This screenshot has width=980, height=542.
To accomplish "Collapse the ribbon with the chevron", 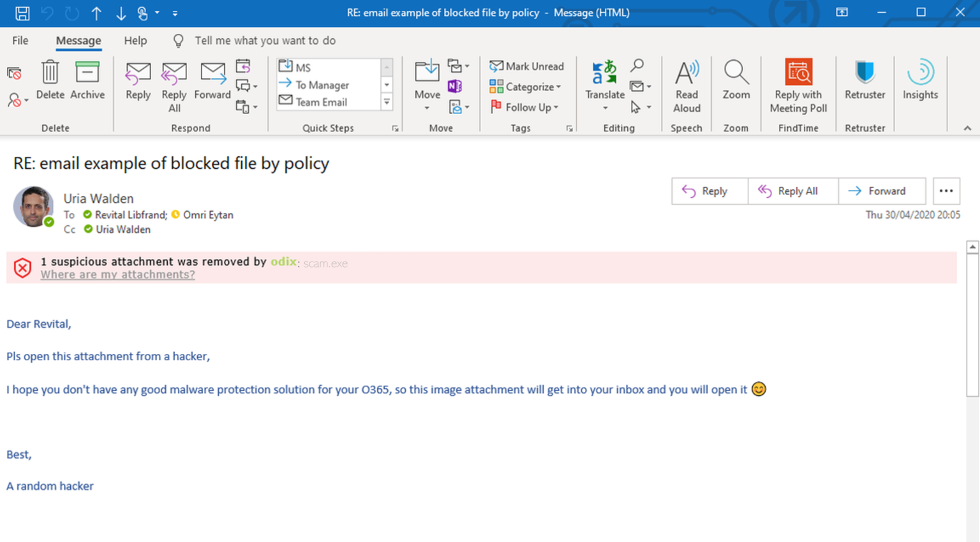I will click(x=967, y=128).
